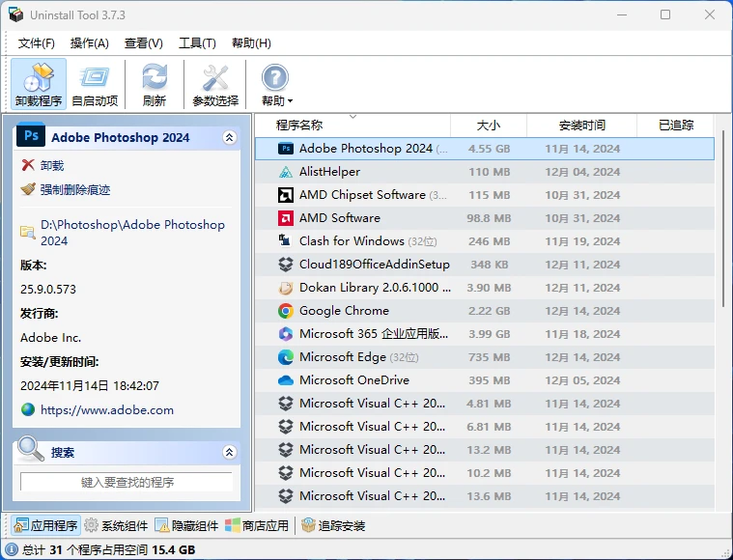Viewport: 733px width, 560px height.
Task: Click the 卸载 link
Action: coord(52,165)
